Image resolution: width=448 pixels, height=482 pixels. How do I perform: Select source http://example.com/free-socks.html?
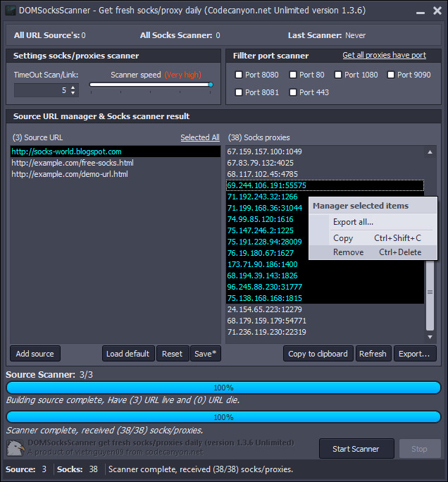pyautogui.click(x=116, y=163)
